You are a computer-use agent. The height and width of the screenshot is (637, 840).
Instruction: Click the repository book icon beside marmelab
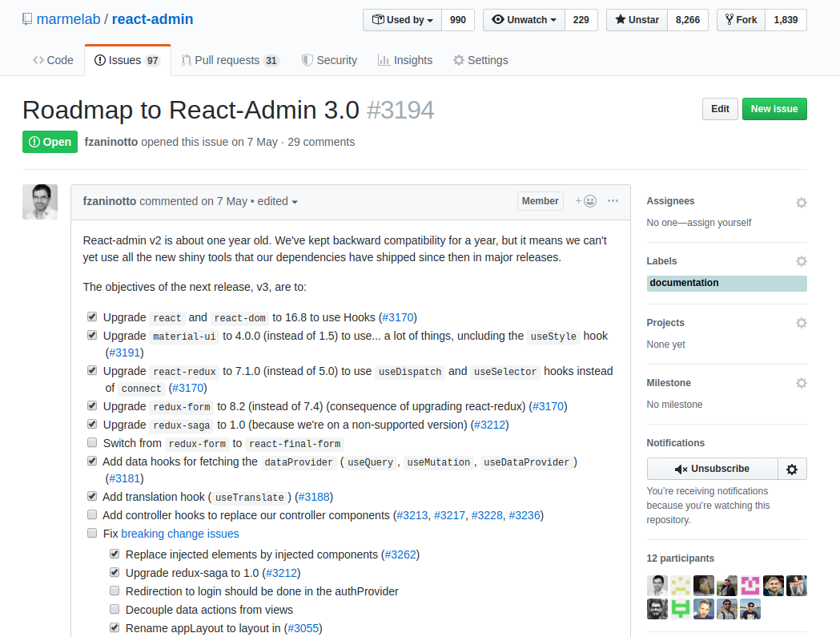tap(26, 20)
